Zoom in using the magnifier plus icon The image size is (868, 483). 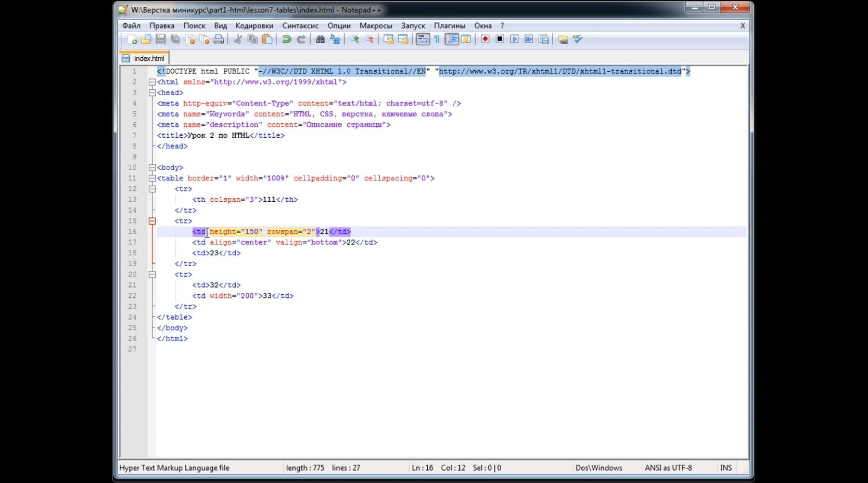(x=354, y=40)
